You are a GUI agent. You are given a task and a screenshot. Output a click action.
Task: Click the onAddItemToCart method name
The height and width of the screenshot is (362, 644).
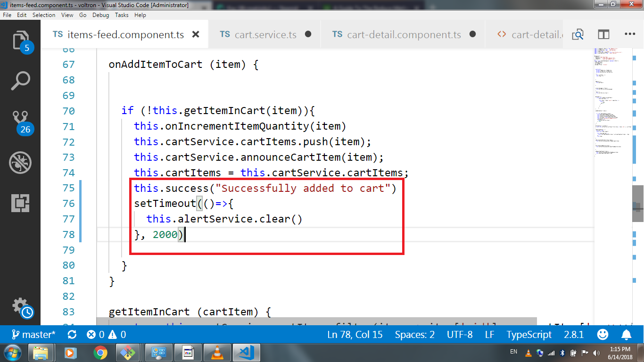[156, 65]
